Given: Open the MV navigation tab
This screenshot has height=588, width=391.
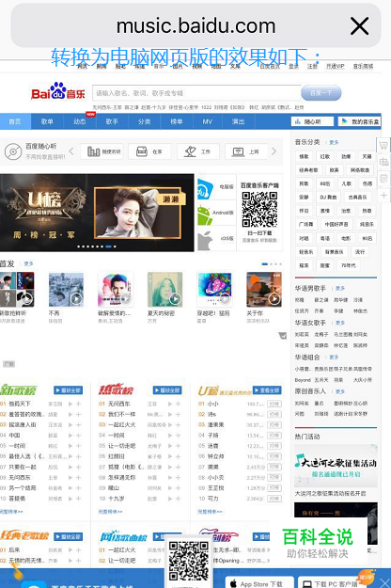Looking at the screenshot, I should 207,121.
